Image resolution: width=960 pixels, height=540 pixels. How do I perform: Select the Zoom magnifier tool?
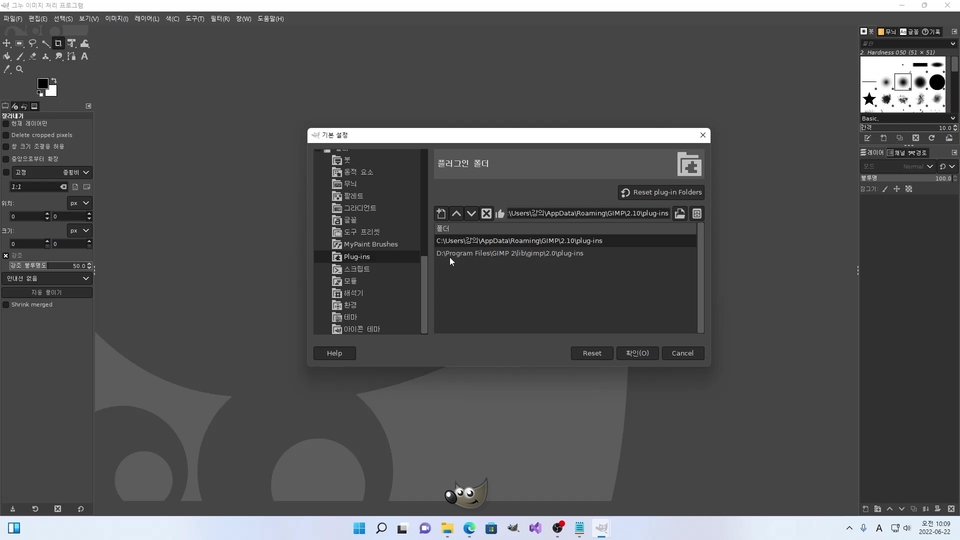coord(20,69)
